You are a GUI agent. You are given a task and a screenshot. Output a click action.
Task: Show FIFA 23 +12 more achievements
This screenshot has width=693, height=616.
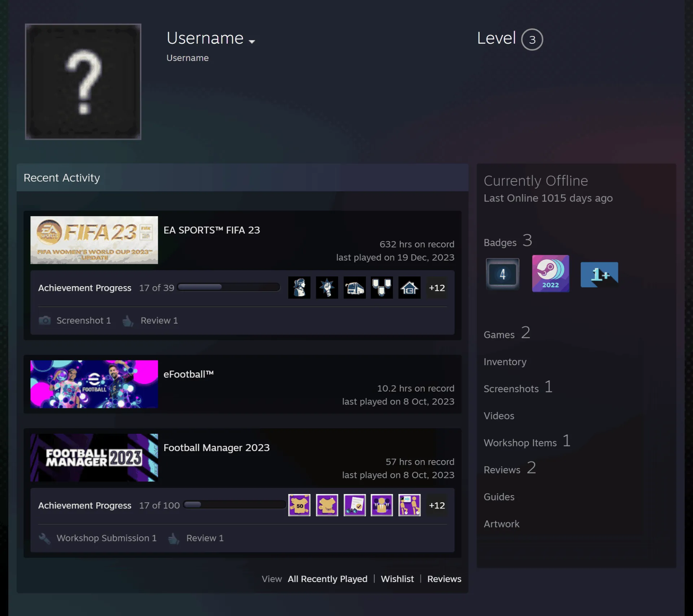[437, 288]
